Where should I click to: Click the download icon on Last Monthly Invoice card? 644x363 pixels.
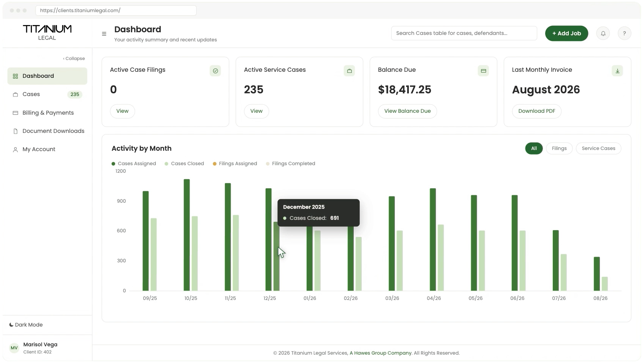[x=617, y=71]
